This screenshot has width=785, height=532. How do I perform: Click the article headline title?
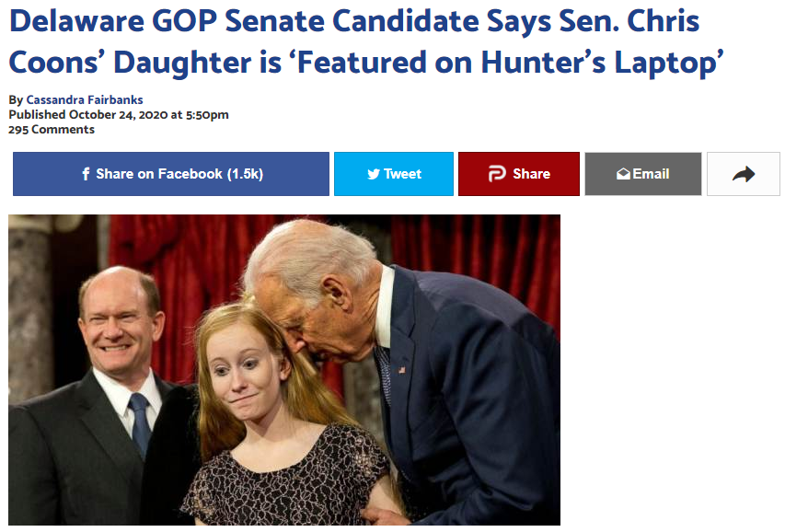coord(366,41)
